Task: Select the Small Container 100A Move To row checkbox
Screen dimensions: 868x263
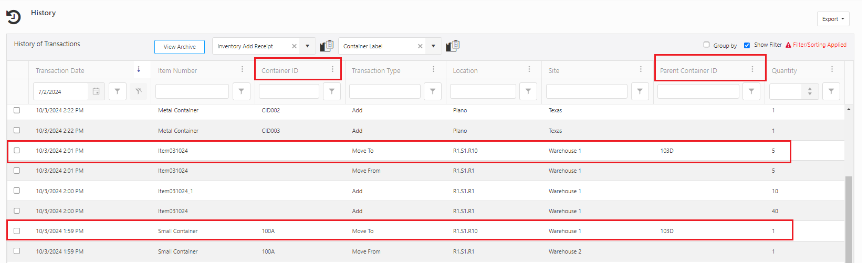Action: tap(17, 231)
